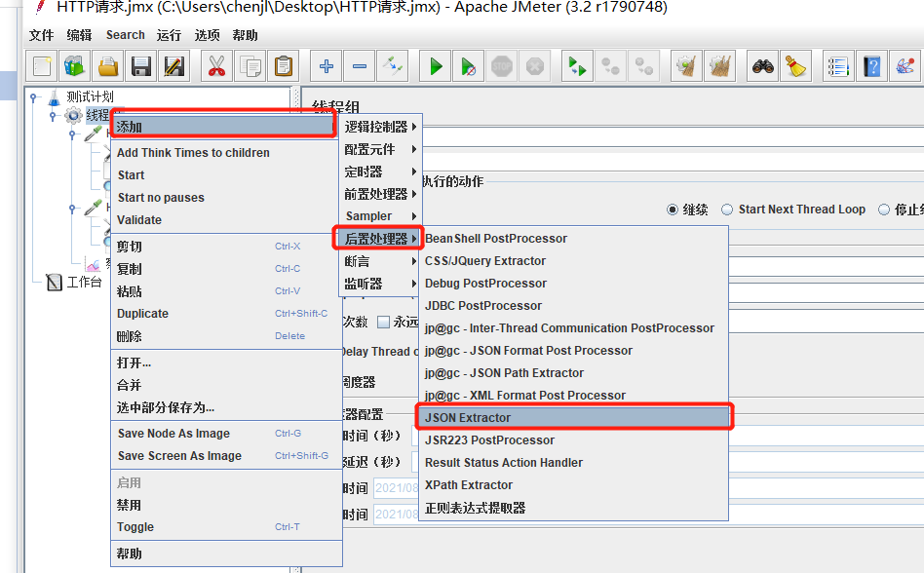
Task: Expand the Sampler submenu
Action: [380, 216]
